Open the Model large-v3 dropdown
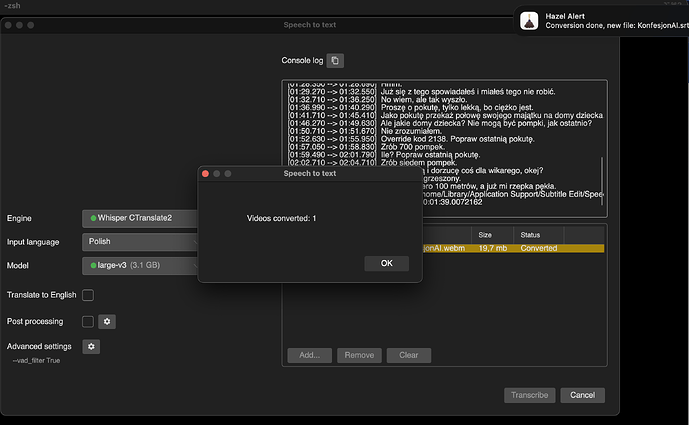The height and width of the screenshot is (425, 689). tap(140, 265)
